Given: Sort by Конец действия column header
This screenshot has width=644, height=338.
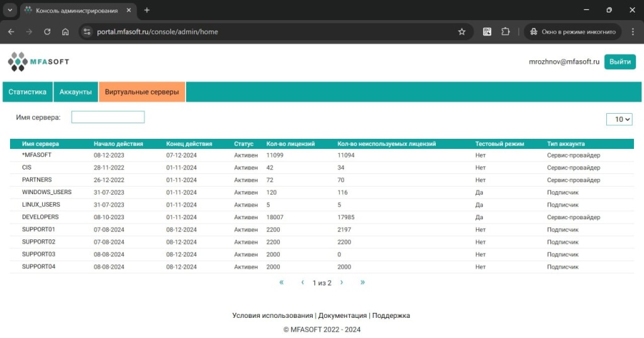Looking at the screenshot, I should coord(189,144).
